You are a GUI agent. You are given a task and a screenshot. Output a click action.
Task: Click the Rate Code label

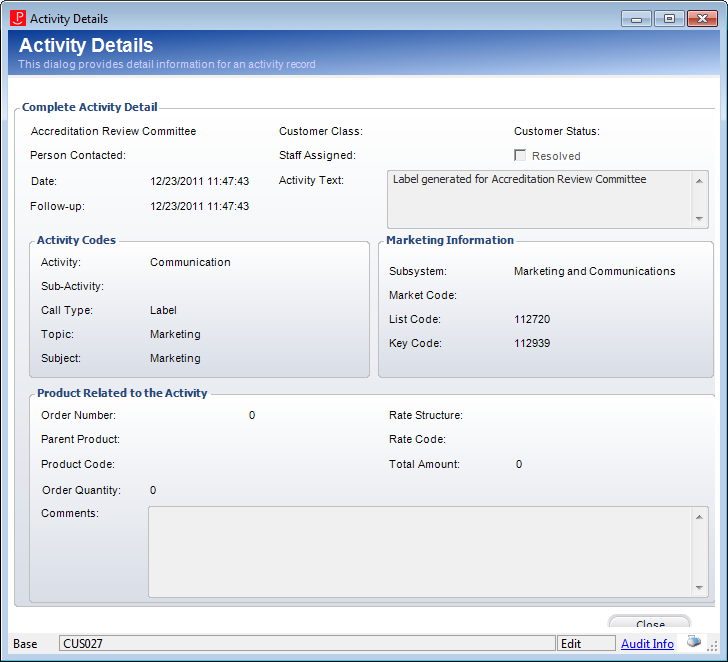[x=417, y=439]
